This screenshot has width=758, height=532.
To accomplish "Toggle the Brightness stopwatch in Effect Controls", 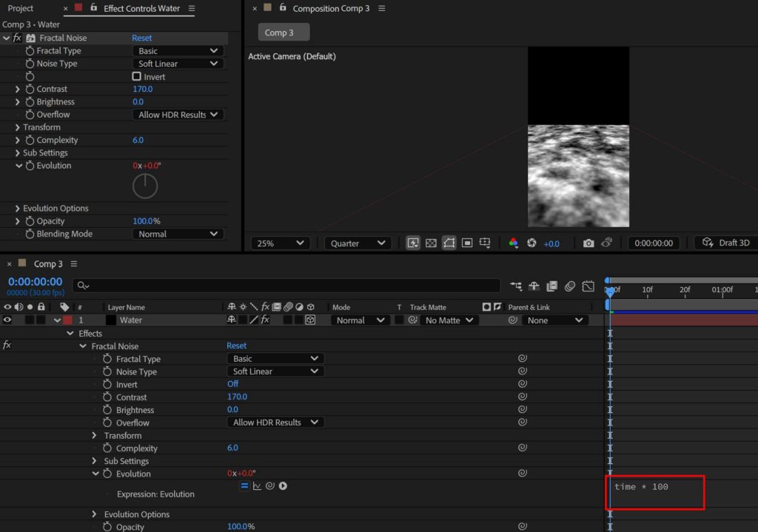I will click(30, 101).
